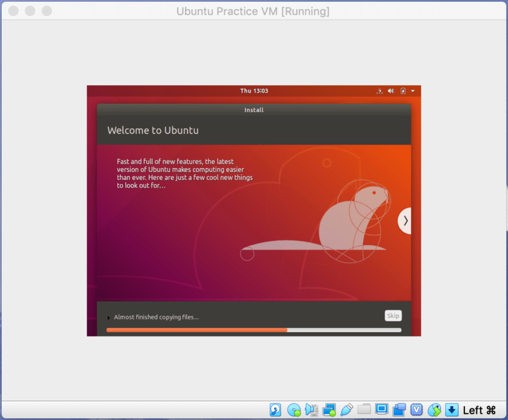
Task: Click the 'Fast and full of new features' paragraph
Action: tap(184, 174)
